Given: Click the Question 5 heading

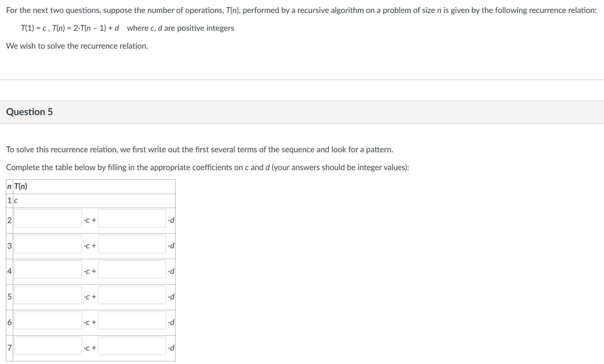Looking at the screenshot, I should [29, 112].
